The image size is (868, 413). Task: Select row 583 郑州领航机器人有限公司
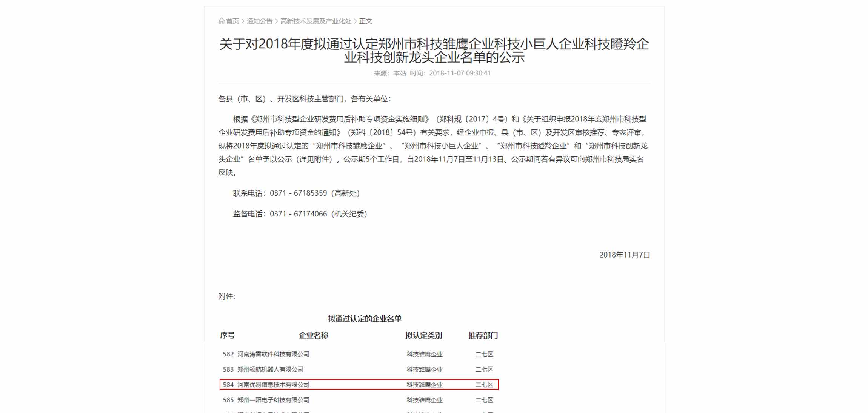point(359,369)
